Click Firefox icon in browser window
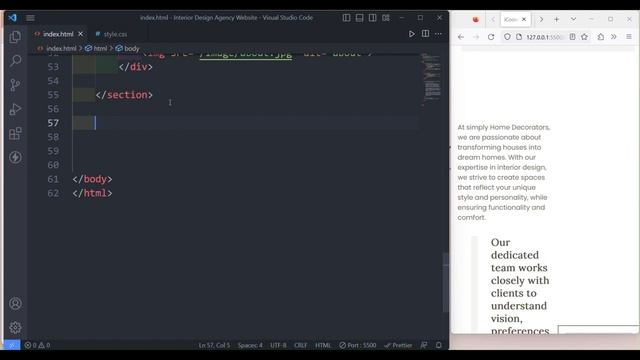Viewport: 640px width, 360px height. (x=476, y=19)
